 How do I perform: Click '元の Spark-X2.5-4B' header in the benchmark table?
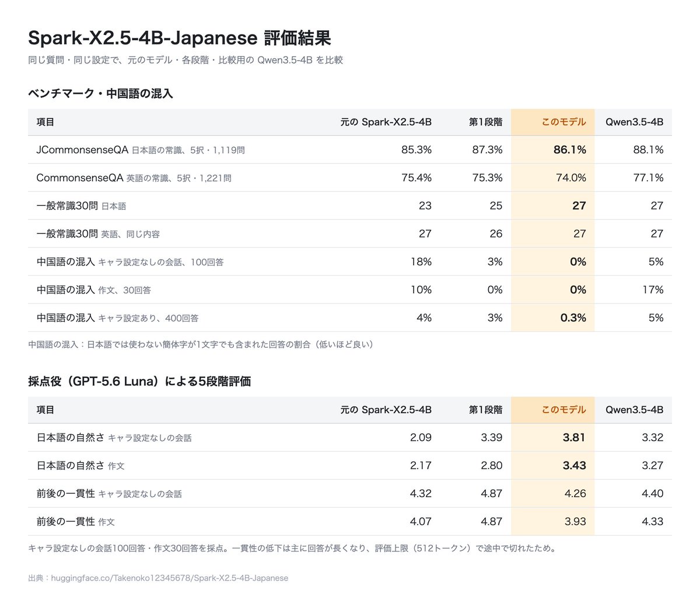coord(386,122)
